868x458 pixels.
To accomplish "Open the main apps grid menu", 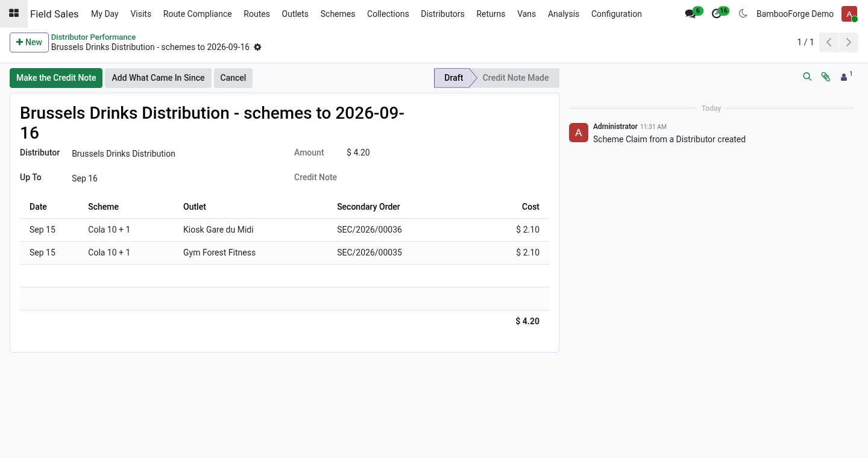I will point(14,13).
